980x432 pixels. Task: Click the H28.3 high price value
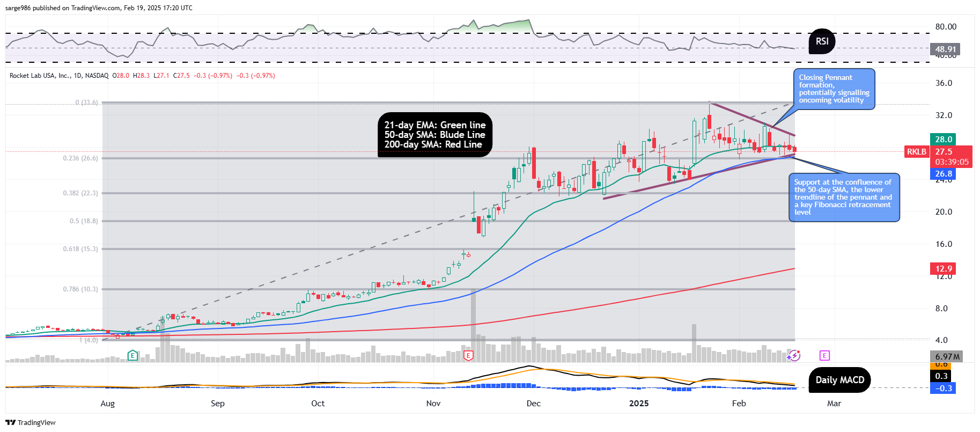(x=141, y=76)
